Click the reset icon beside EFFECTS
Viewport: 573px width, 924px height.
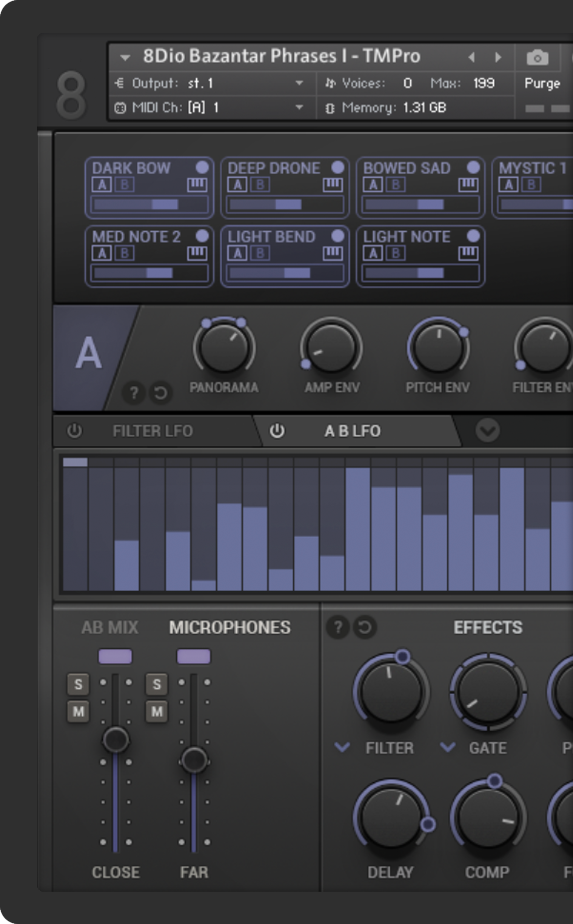pyautogui.click(x=364, y=627)
